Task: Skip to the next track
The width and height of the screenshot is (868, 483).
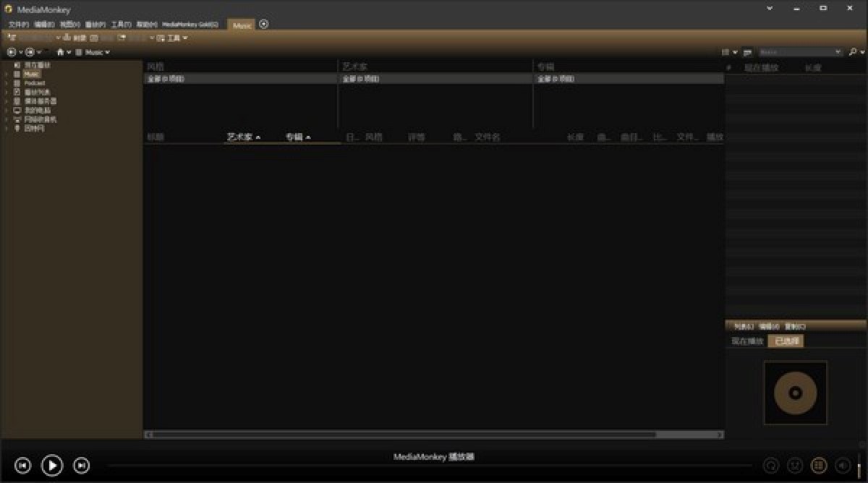Action: click(82, 466)
